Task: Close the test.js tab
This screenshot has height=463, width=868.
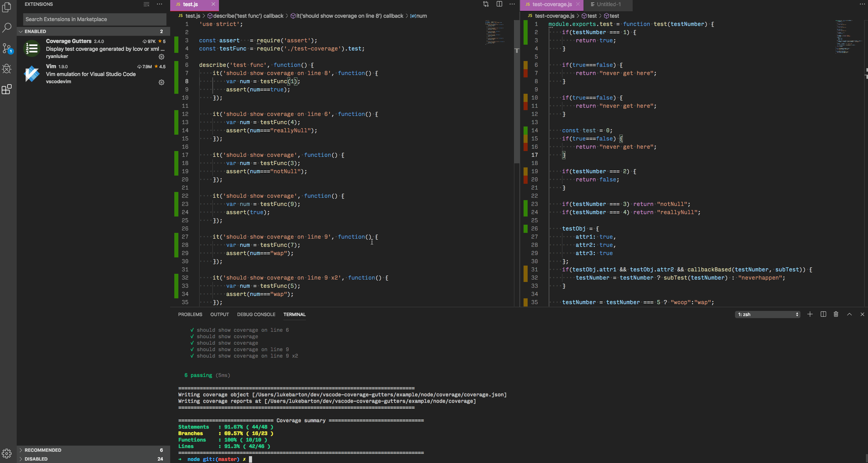Action: [213, 4]
